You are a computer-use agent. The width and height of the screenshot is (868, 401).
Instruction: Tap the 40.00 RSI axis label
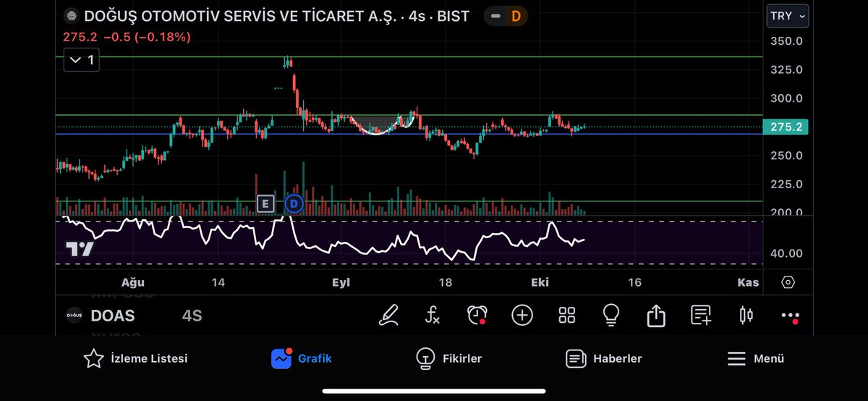(x=786, y=253)
